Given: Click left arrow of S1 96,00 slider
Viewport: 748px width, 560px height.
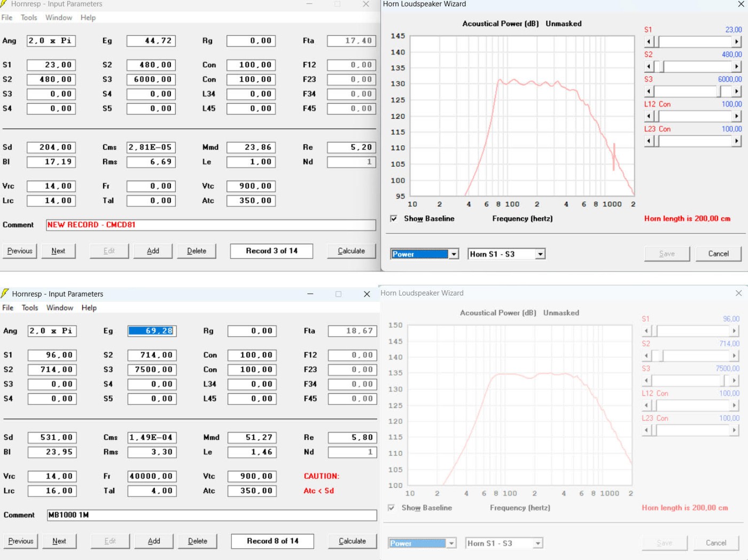Looking at the screenshot, I should pyautogui.click(x=646, y=331).
